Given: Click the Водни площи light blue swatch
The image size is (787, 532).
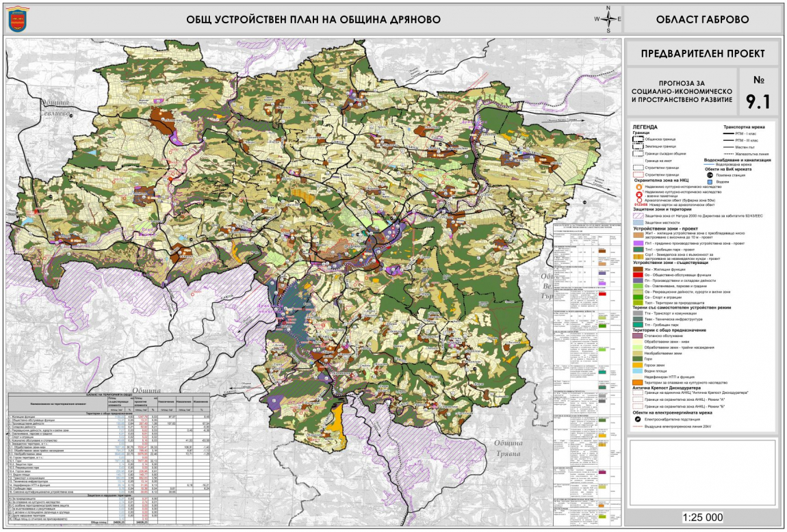Looking at the screenshot, I should (x=638, y=371).
